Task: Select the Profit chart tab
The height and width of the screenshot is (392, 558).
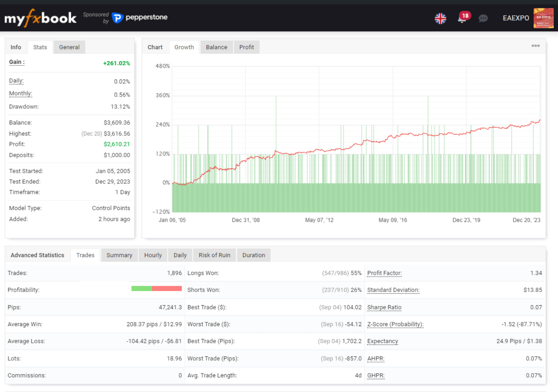Action: pyautogui.click(x=247, y=47)
